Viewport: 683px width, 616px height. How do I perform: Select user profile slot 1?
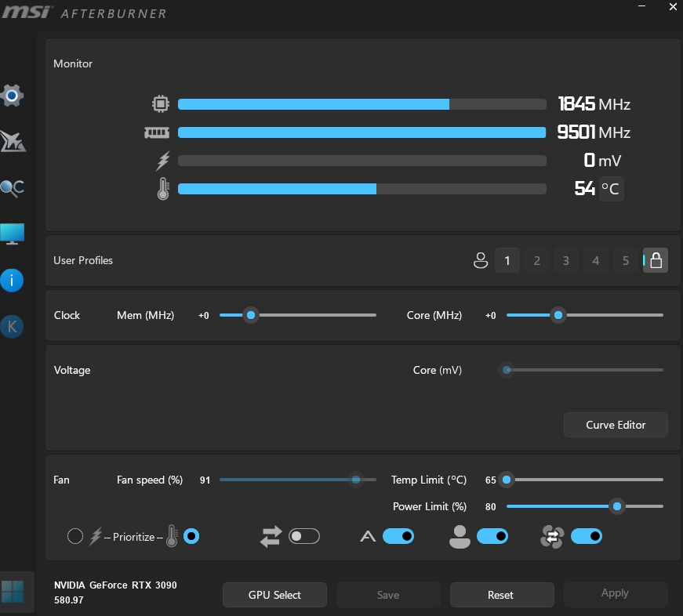click(x=507, y=261)
